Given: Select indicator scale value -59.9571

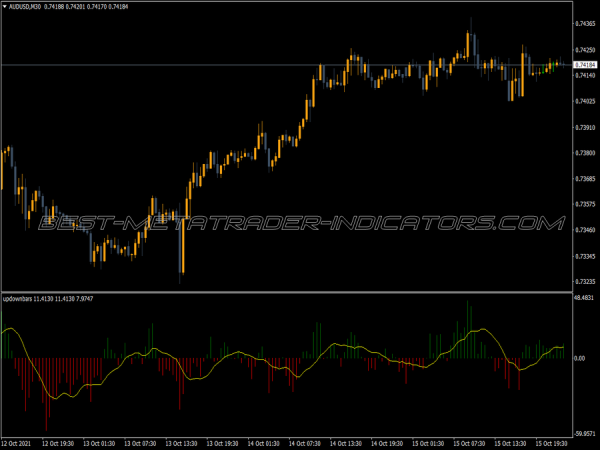Looking at the screenshot, I should click(584, 434).
